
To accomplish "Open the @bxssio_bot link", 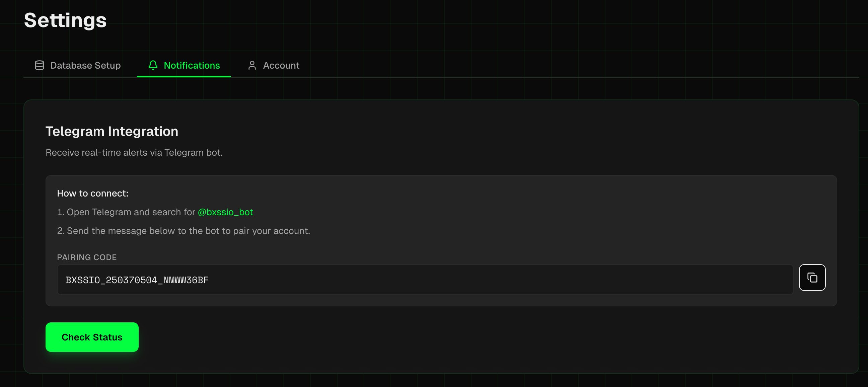I will [225, 212].
